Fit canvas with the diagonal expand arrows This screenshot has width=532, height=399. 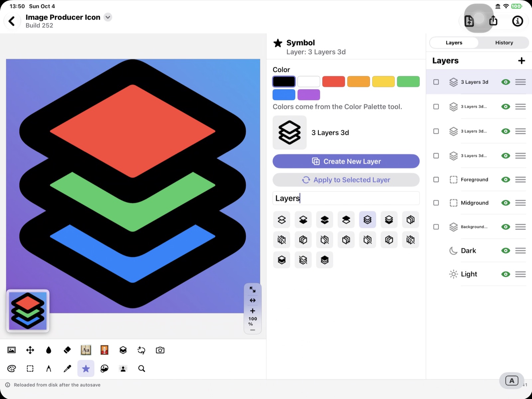point(253,290)
